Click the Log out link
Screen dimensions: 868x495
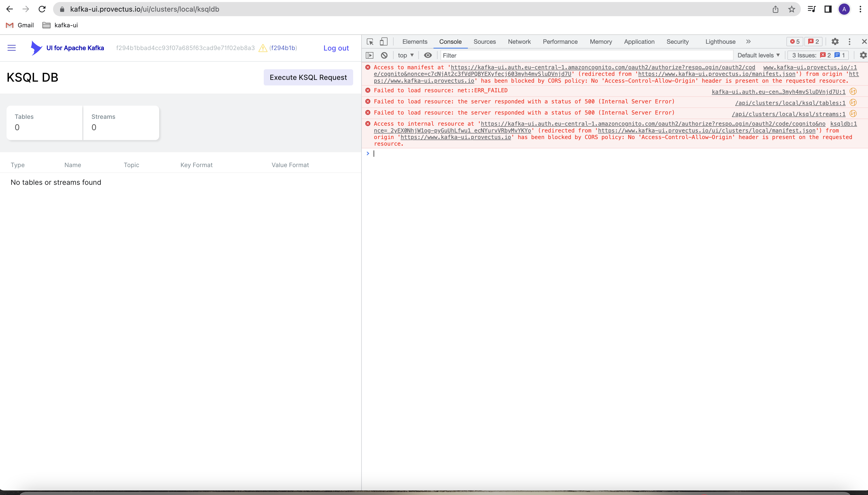(x=336, y=48)
